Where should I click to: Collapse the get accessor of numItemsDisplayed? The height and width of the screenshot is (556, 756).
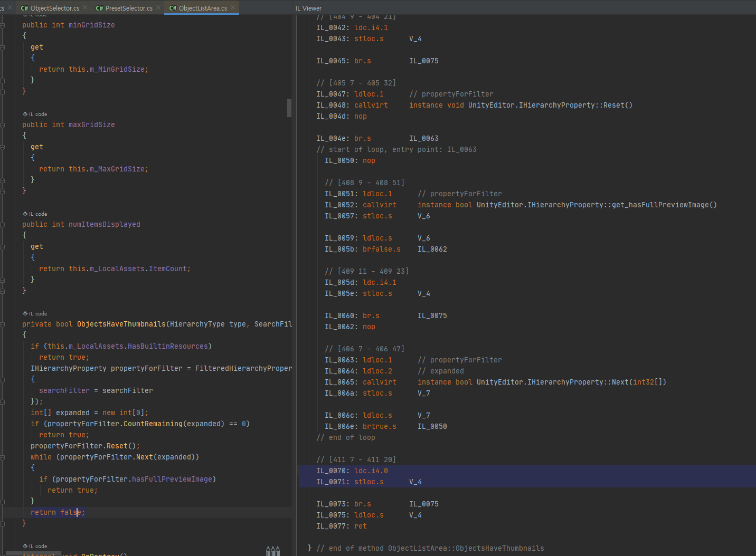point(3,246)
